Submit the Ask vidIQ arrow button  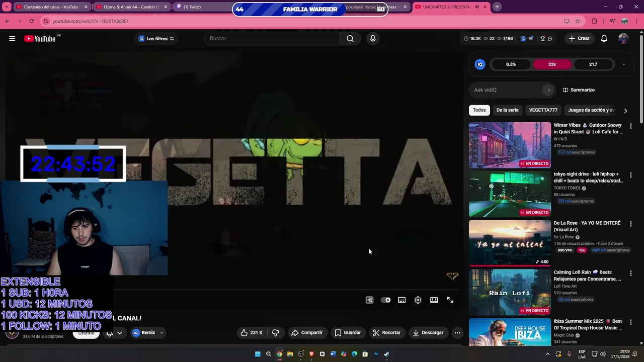(548, 90)
